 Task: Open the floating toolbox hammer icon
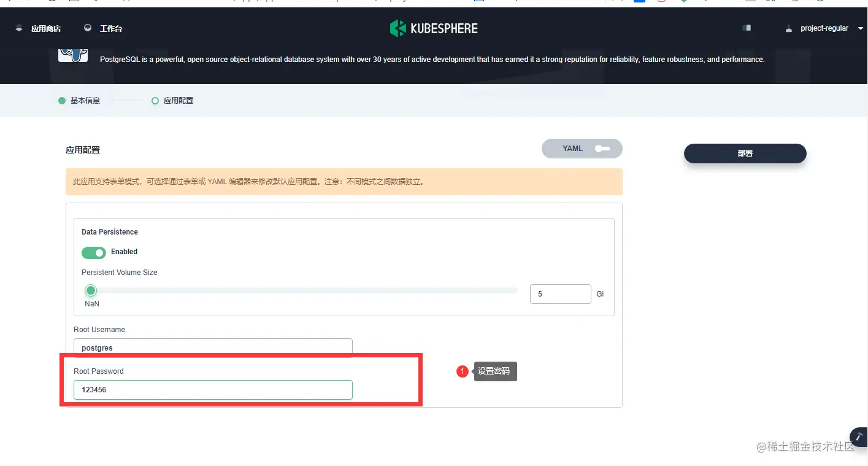pyautogui.click(x=859, y=436)
